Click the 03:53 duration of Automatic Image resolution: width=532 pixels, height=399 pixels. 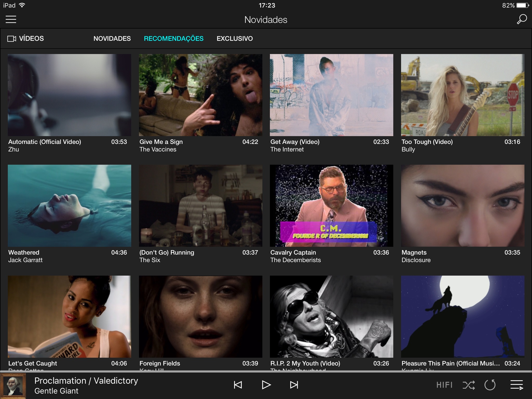(x=119, y=142)
